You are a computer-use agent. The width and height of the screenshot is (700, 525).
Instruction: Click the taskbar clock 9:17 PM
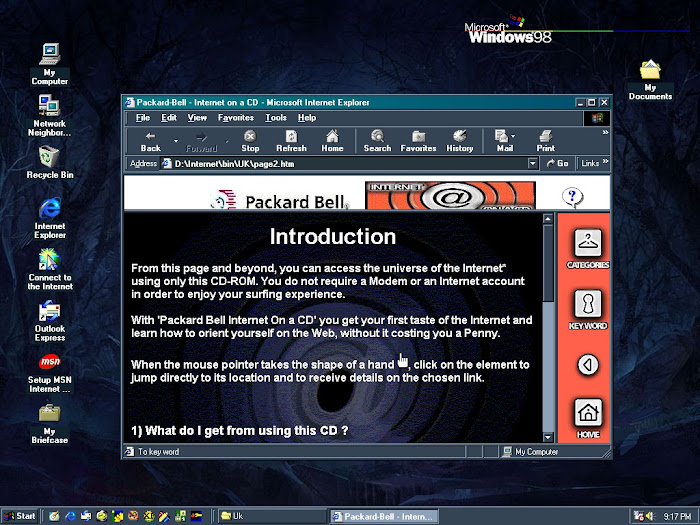pos(676,517)
